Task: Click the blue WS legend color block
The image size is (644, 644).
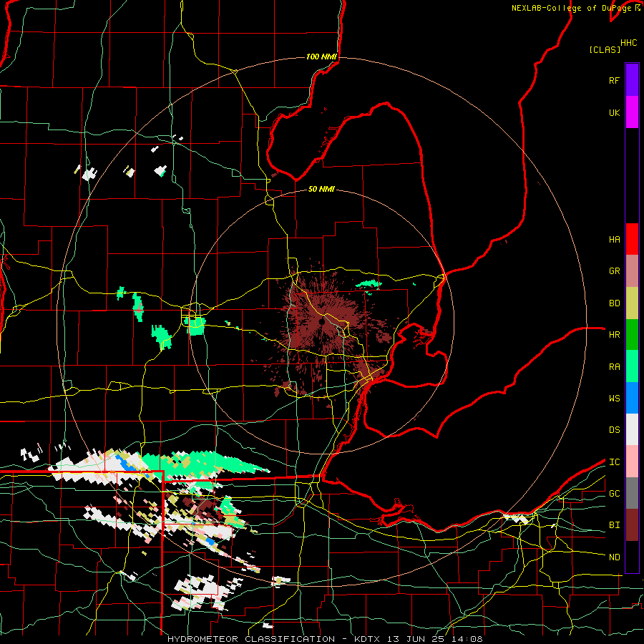Action: pyautogui.click(x=632, y=398)
